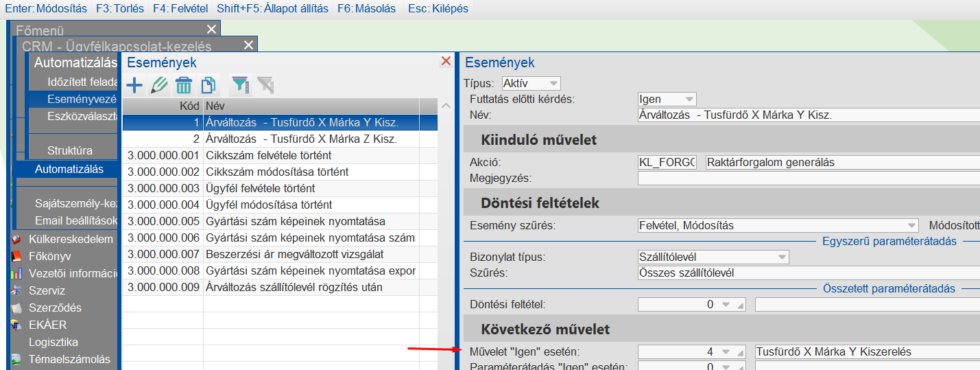Click the plus icon to add event
The height and width of the screenshot is (370, 980).
click(x=134, y=85)
